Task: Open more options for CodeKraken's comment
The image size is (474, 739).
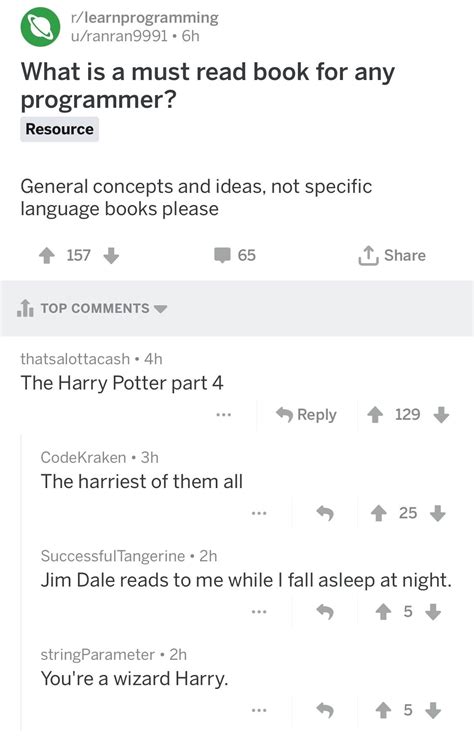Action: pyautogui.click(x=259, y=513)
